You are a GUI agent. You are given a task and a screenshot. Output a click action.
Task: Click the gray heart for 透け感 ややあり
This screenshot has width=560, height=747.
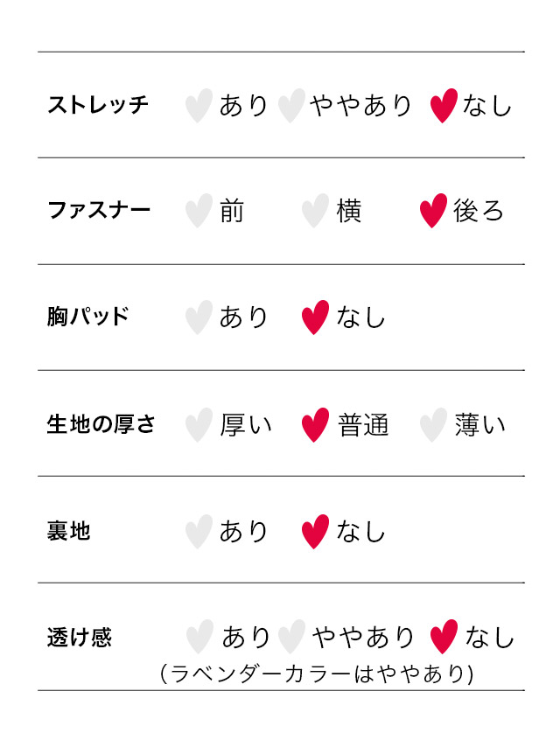point(291,637)
